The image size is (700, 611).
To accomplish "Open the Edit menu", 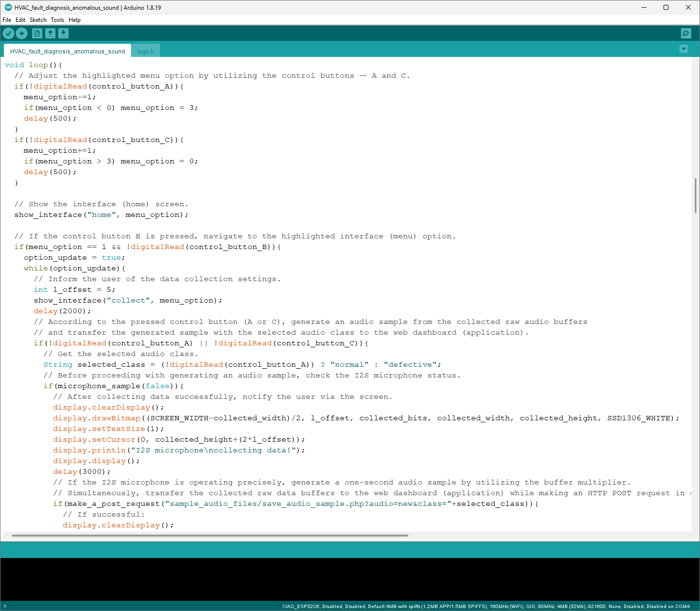I will (x=20, y=20).
